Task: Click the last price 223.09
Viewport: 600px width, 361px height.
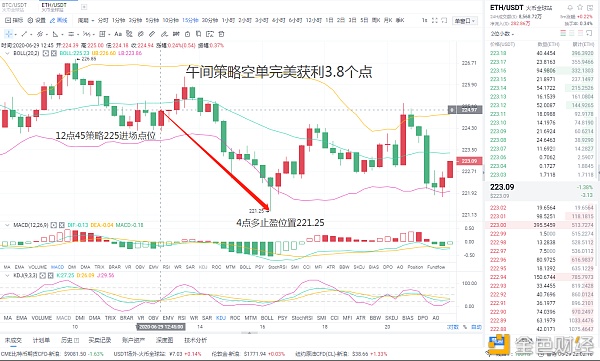Action: click(502, 187)
